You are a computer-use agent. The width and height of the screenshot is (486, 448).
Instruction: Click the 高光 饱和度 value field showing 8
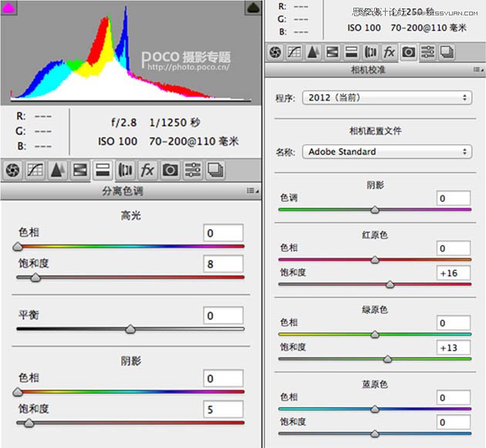tap(224, 264)
